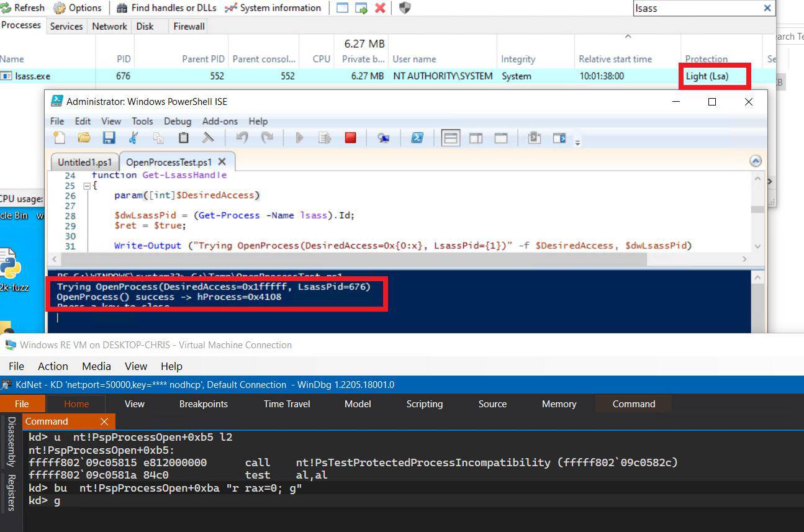Open a New Remote PowerShell Tab
The height and width of the screenshot is (532, 804).
384,138
